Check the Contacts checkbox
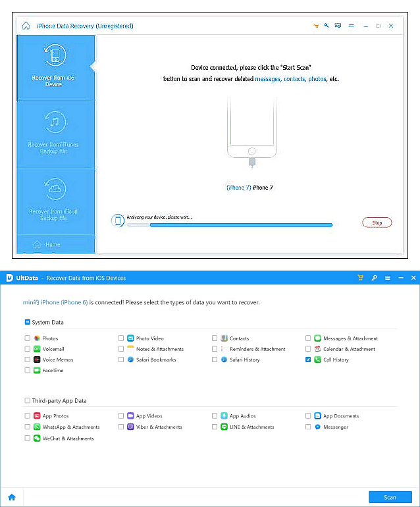 pos(215,338)
